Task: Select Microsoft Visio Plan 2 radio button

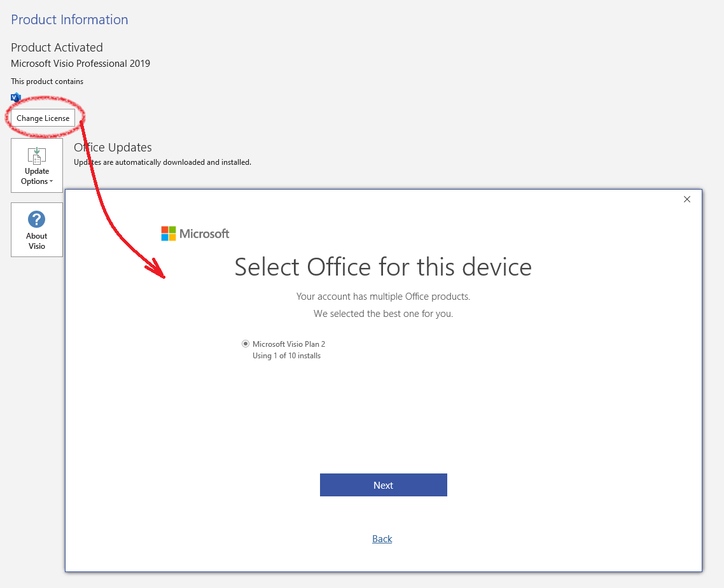Action: pos(246,344)
